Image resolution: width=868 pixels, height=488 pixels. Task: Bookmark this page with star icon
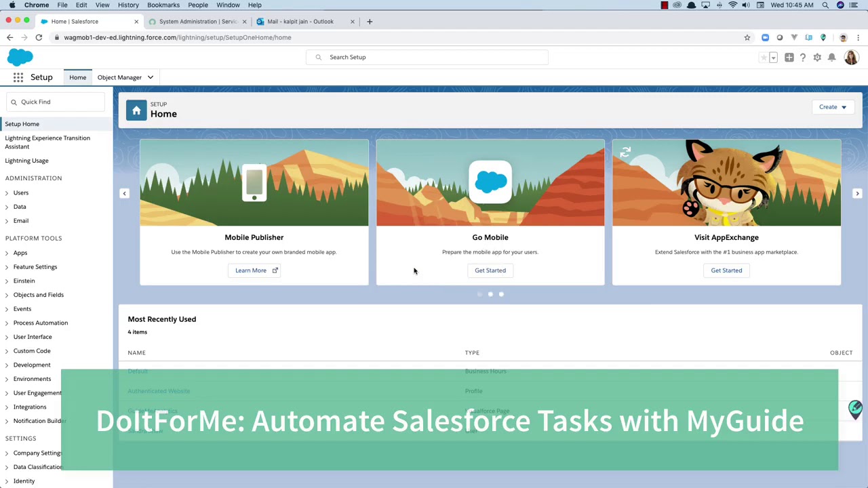click(747, 37)
